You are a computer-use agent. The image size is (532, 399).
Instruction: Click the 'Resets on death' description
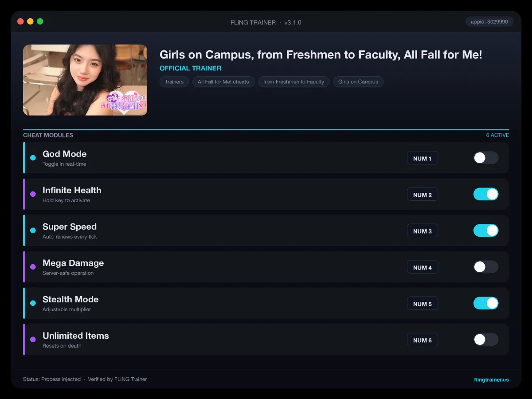tap(62, 346)
